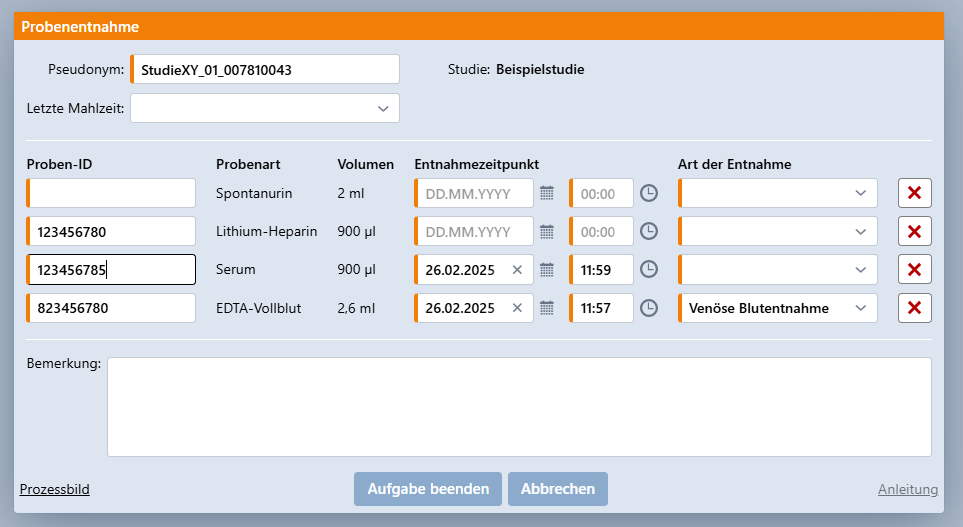Expand Art der Entnahme for Spontanurin
Viewport: 963px width, 527px height.
861,193
